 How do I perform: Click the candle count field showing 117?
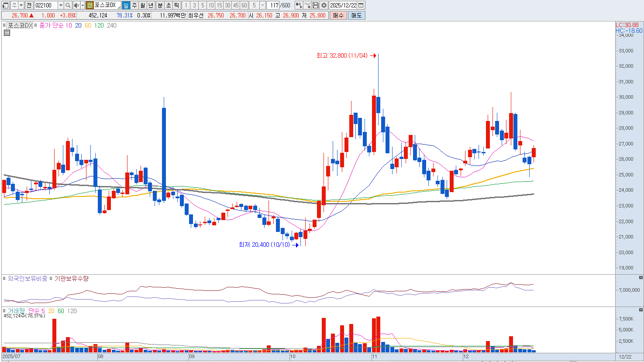point(274,5)
